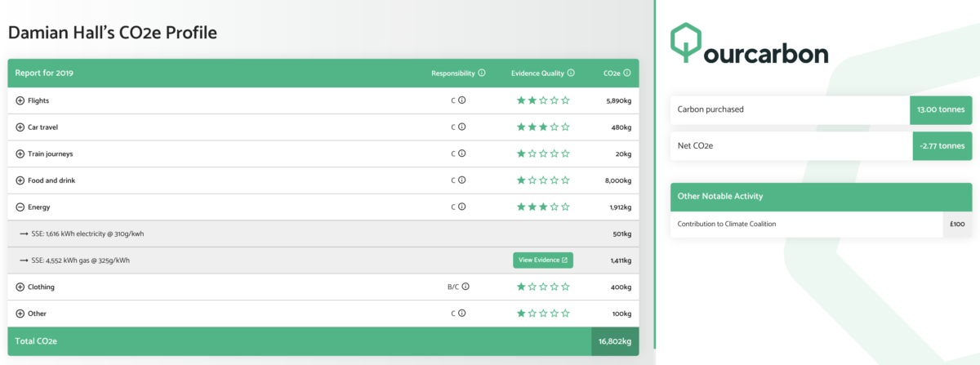Expand the Food and drink row
Viewport: 980px width, 365px height.
20,180
